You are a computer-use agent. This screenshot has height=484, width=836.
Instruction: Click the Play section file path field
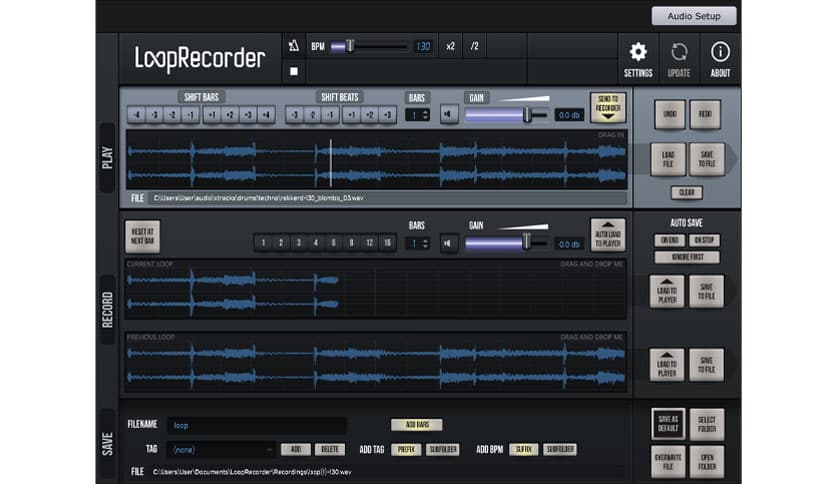tap(387, 198)
